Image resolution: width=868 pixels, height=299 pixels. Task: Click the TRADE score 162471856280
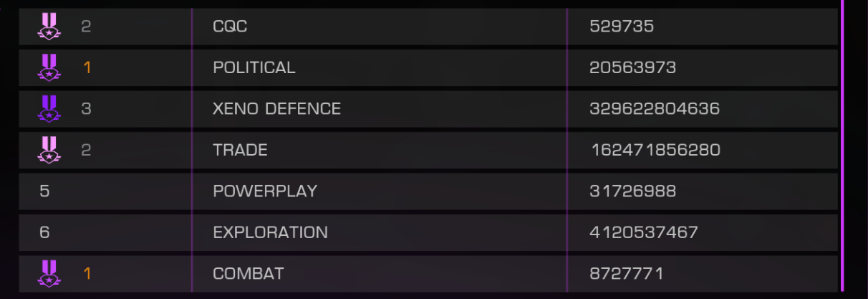656,150
